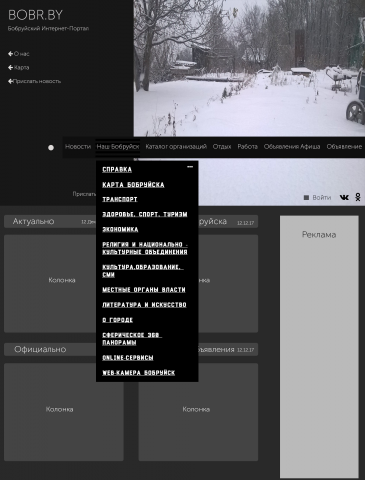Select Работа in the navigation bar
Screen dimensions: 365x480
click(247, 147)
